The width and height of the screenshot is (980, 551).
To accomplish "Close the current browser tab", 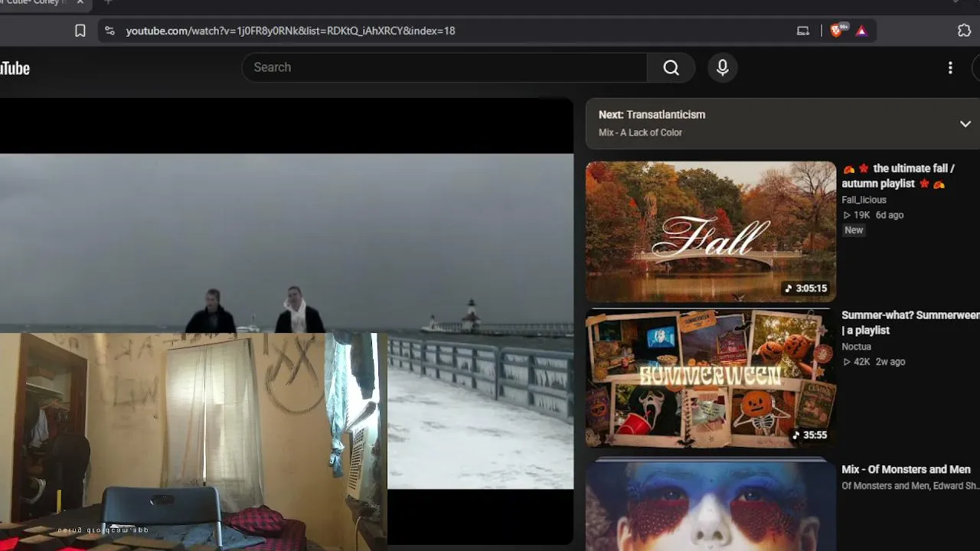I will 80,2.
